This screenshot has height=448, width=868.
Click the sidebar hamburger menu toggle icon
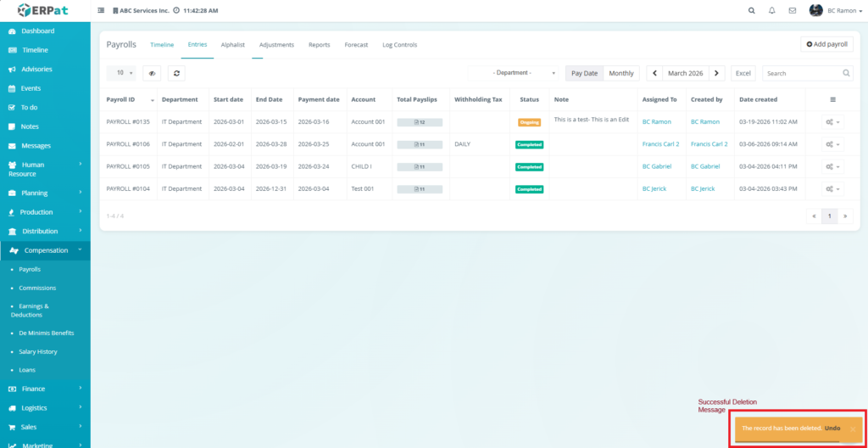coord(102,10)
